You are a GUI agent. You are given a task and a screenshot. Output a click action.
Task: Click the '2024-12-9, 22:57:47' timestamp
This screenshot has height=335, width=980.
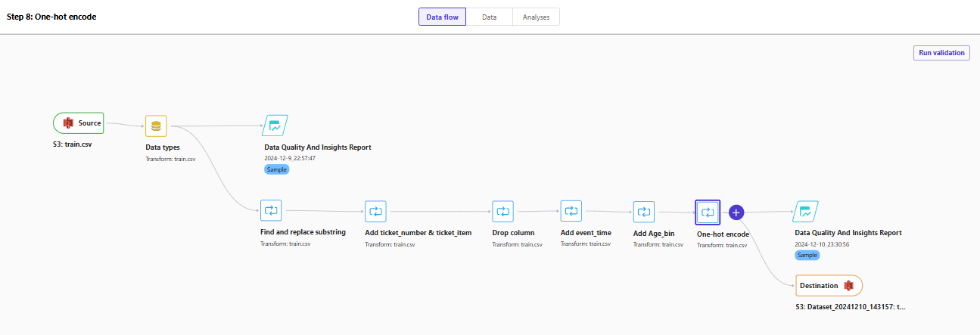(x=290, y=159)
